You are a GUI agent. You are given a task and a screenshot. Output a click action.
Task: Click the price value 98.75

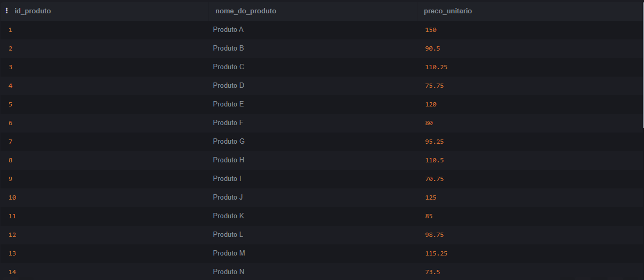point(434,235)
